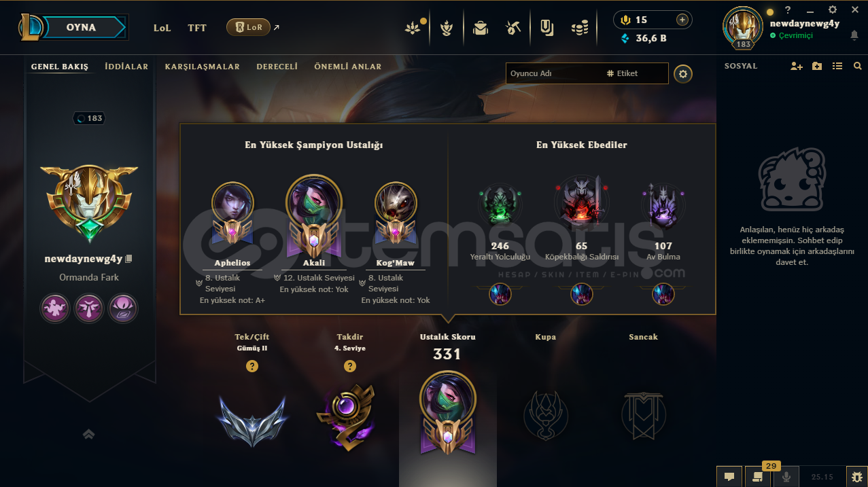Switch to the KARŞILAŞMALAR tab
Viewport: 868px width, 487px height.
click(x=203, y=67)
